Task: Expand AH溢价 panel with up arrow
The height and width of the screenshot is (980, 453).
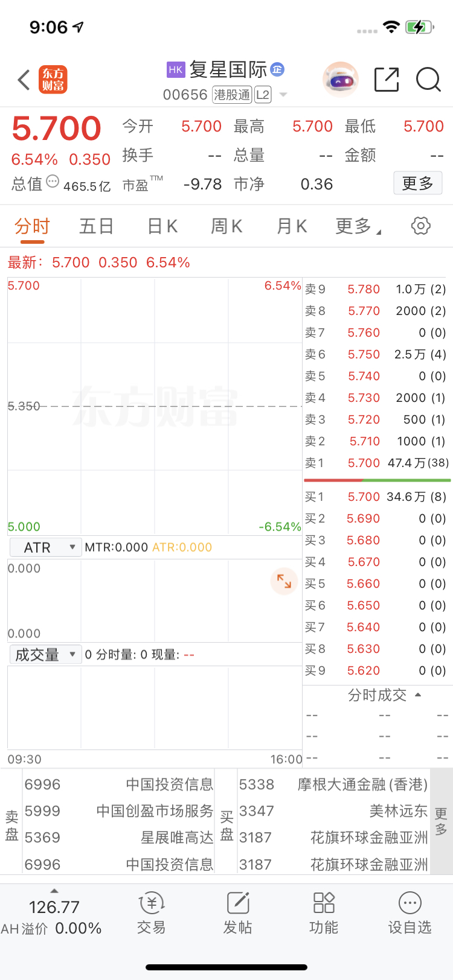Action: click(54, 891)
